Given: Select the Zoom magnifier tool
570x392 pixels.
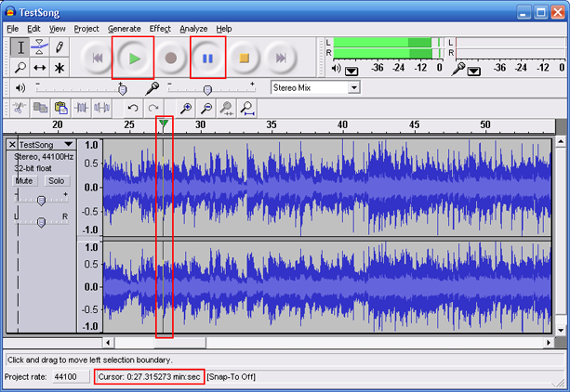Looking at the screenshot, I should point(20,68).
